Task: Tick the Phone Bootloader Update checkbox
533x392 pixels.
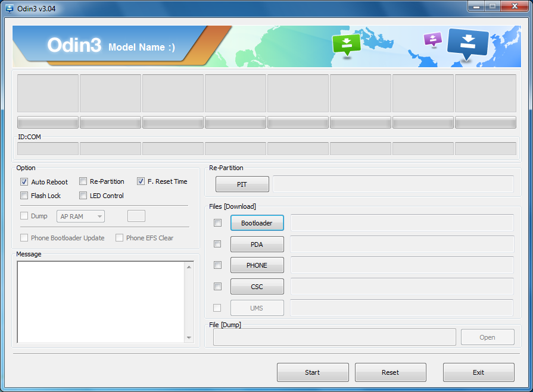Action: [x=24, y=237]
